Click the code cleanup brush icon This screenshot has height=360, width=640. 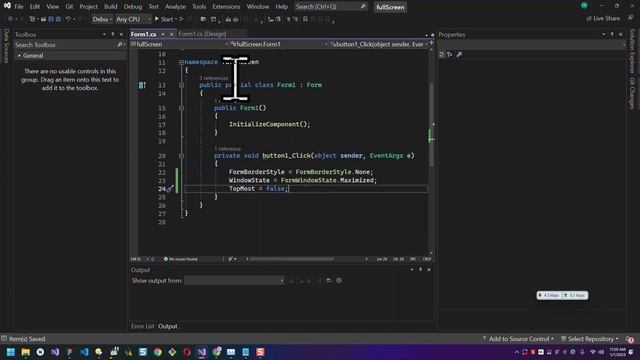tap(231, 259)
